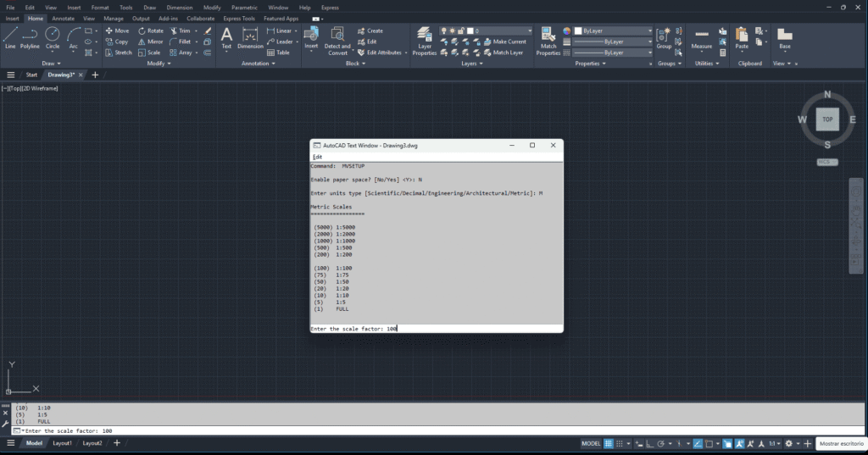The height and width of the screenshot is (455, 868).
Task: Click the Paste clipboard icon
Action: coord(742,38)
